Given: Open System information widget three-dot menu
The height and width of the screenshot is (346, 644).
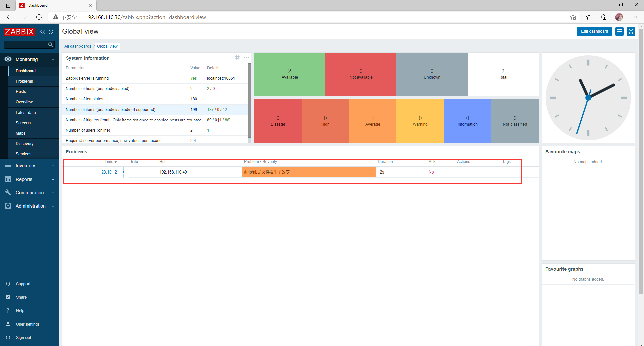Looking at the screenshot, I should coord(246,57).
